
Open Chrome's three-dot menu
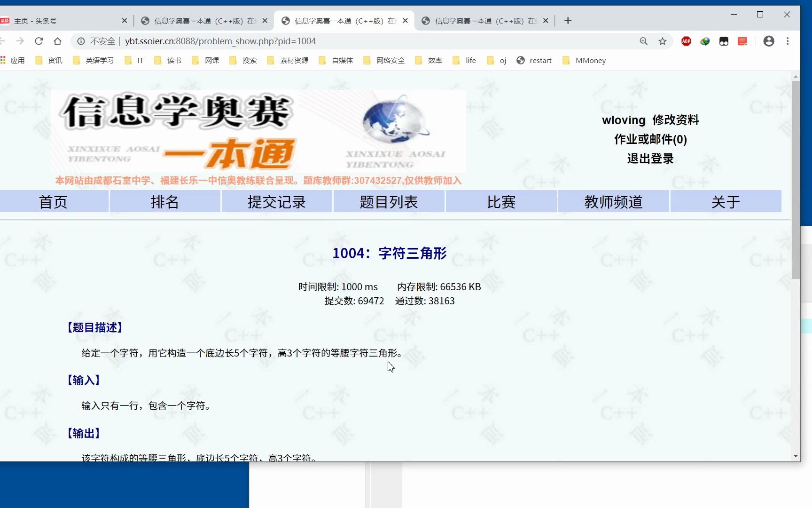coord(788,41)
